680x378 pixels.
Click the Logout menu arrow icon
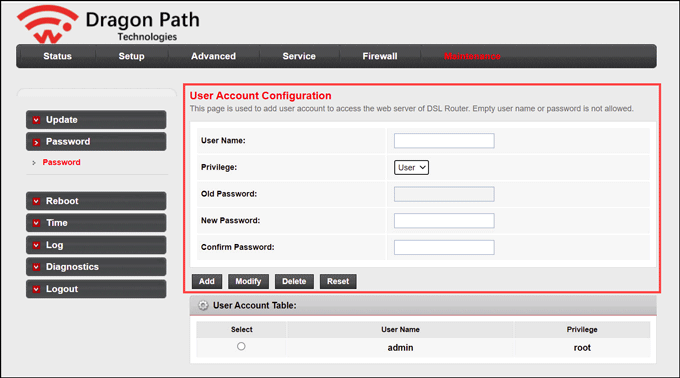pyautogui.click(x=36, y=289)
